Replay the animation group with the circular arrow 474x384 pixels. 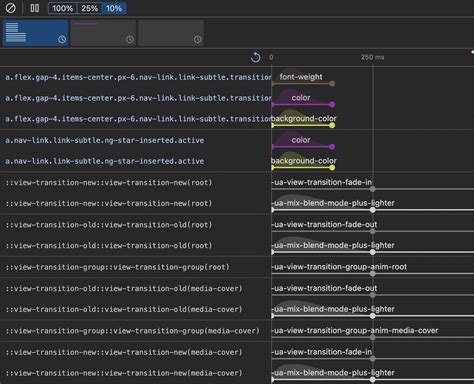point(256,57)
